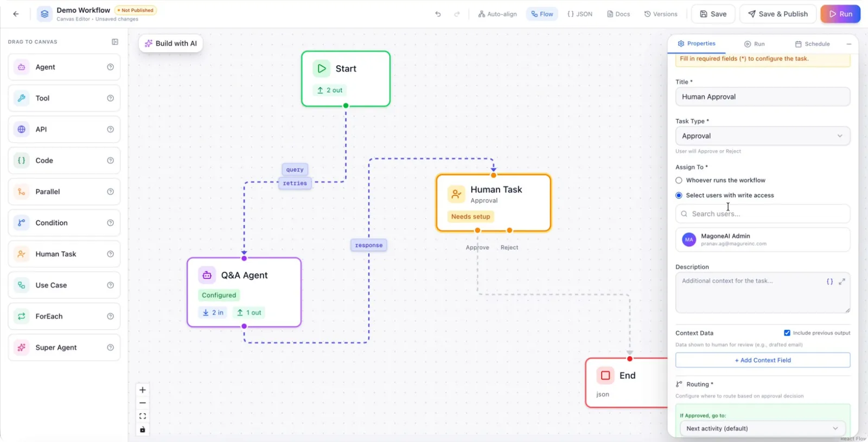Image resolution: width=868 pixels, height=442 pixels.
Task: Click Add Context Field
Action: click(x=763, y=360)
